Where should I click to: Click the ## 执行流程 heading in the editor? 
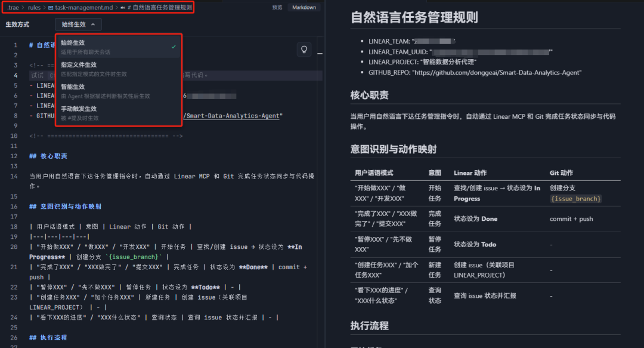(48, 337)
